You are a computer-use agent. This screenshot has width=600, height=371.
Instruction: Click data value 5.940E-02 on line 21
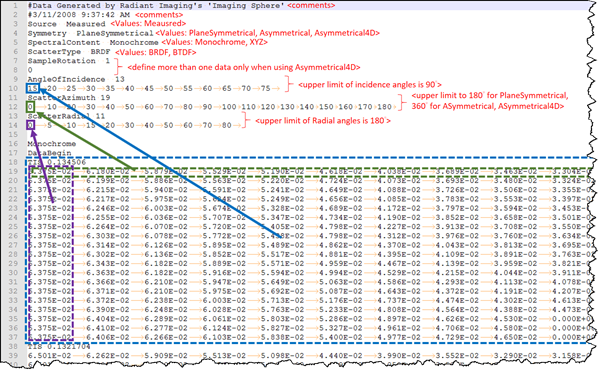166,190
